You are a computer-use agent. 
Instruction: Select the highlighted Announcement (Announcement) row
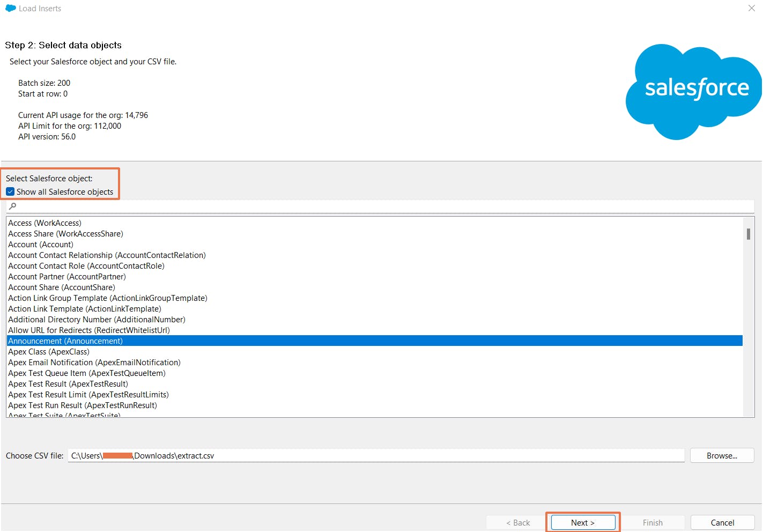pyautogui.click(x=374, y=341)
